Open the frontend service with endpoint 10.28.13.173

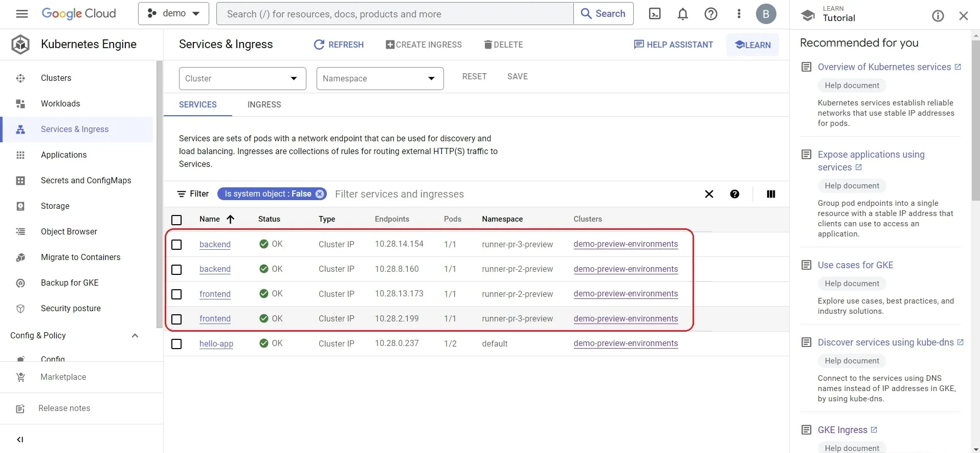215,294
